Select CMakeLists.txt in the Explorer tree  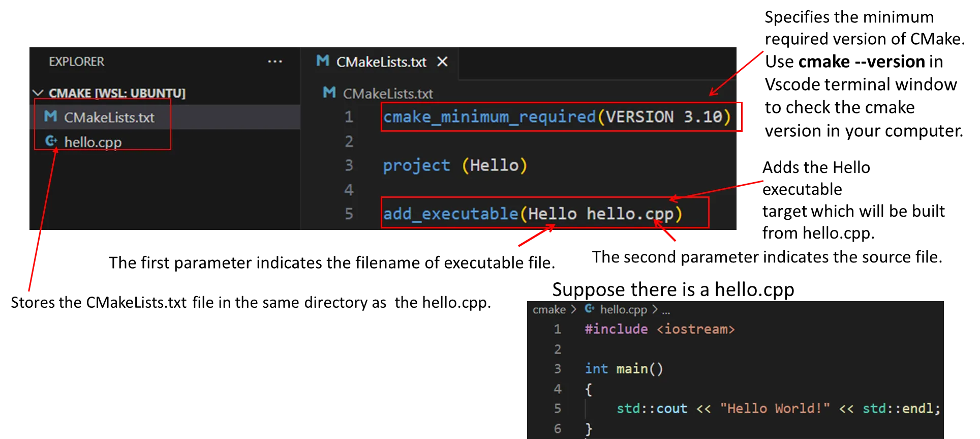[109, 118]
